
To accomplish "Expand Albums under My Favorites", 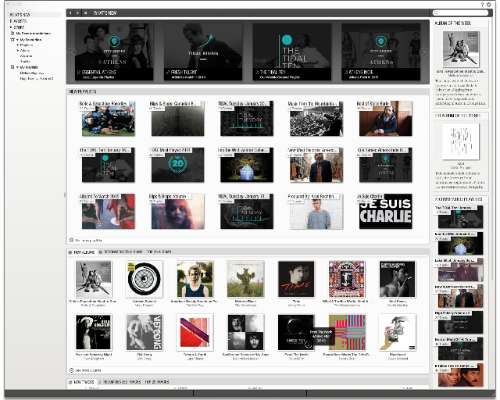I will [x=18, y=50].
